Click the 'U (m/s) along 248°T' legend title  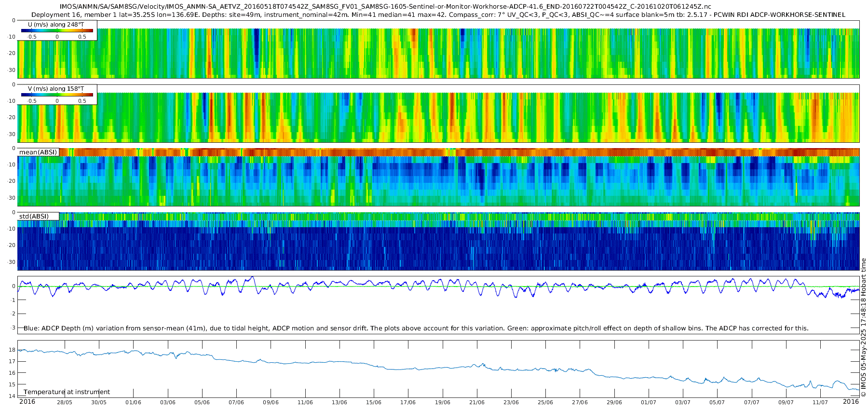[56, 24]
